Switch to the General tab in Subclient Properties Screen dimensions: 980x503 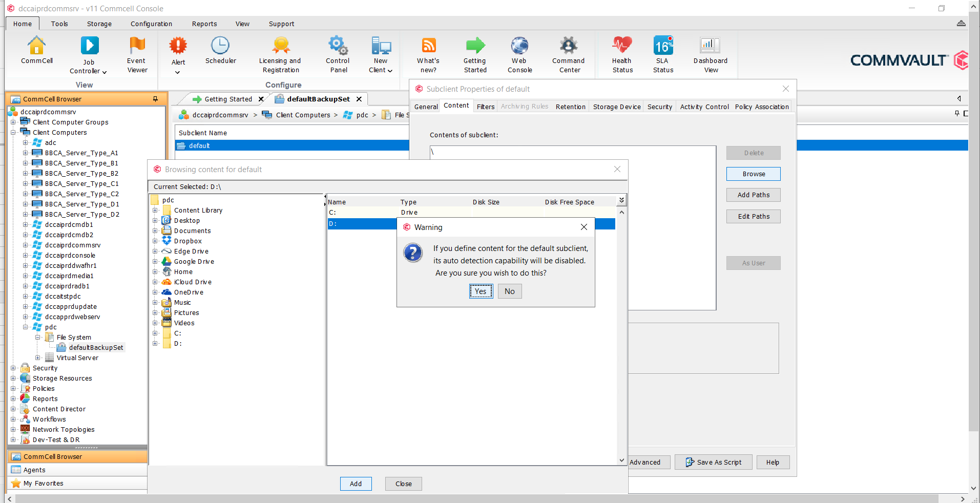pos(426,107)
